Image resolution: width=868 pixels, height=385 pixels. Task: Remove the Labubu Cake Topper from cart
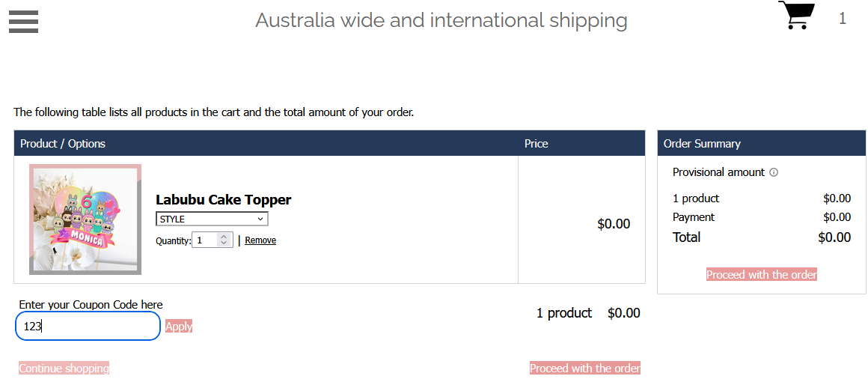[260, 240]
